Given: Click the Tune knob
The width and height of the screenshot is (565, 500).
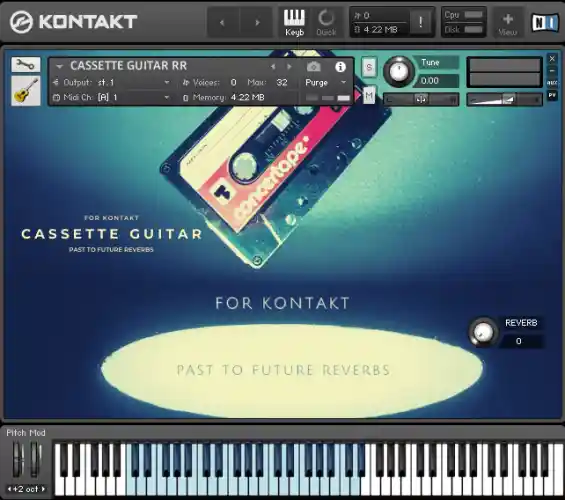Looking at the screenshot, I should 398,72.
